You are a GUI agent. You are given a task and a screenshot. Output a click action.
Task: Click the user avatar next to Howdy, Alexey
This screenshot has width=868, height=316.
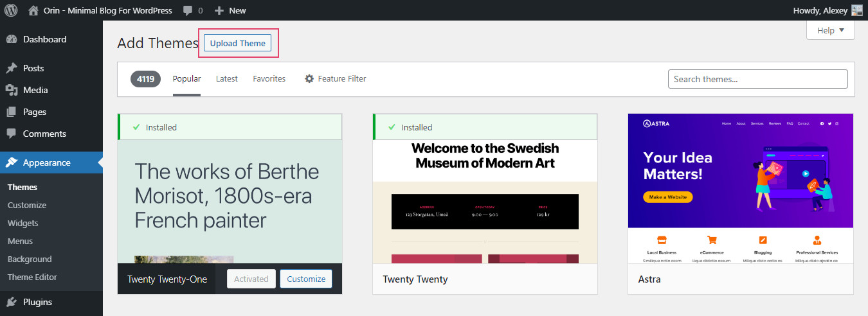856,10
